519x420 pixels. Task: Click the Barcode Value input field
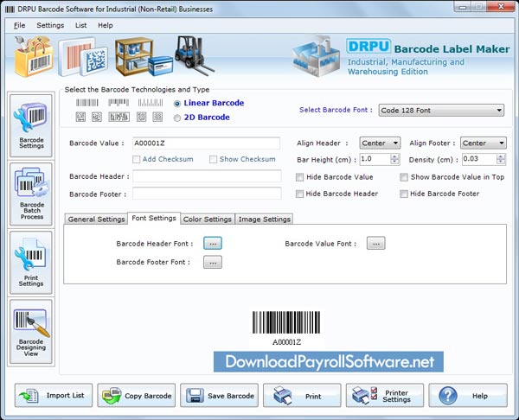pyautogui.click(x=206, y=143)
